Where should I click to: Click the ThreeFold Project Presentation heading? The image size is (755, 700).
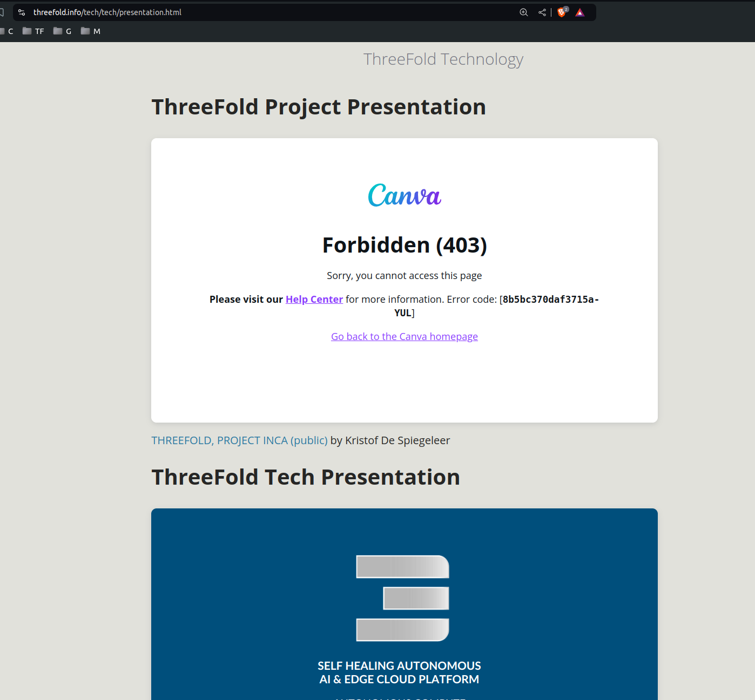point(319,107)
